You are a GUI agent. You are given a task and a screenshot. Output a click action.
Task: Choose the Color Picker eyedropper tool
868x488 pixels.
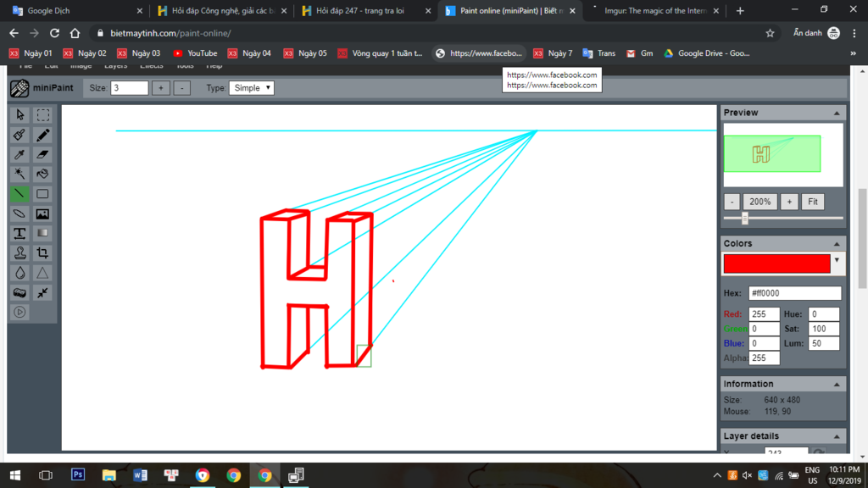[19, 155]
